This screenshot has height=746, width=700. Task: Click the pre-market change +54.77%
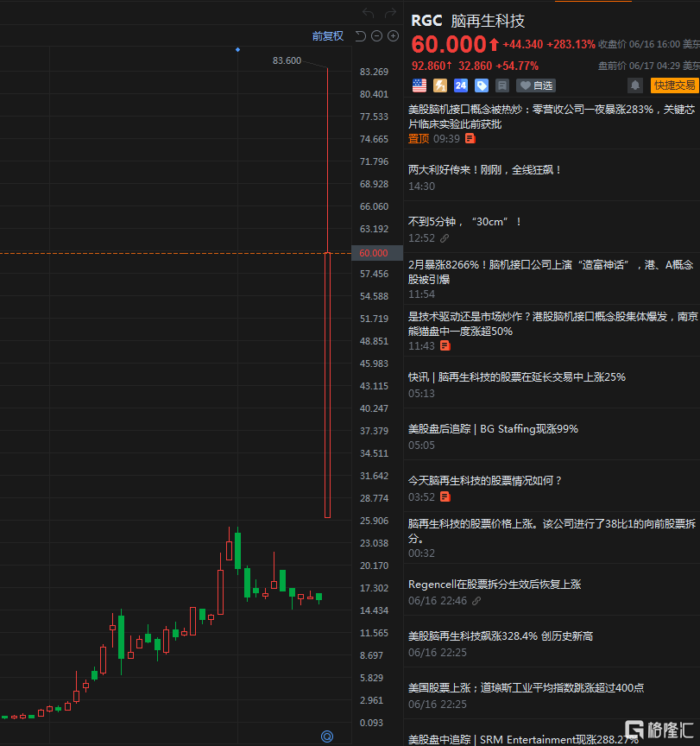coord(517,66)
